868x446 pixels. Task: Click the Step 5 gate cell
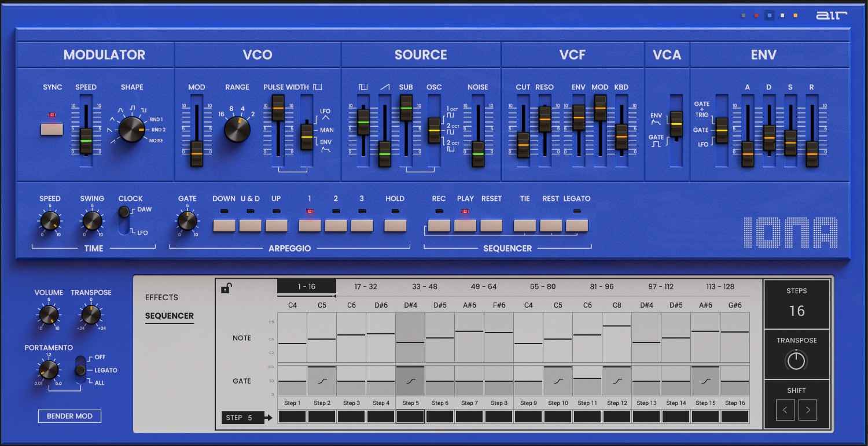pyautogui.click(x=410, y=380)
